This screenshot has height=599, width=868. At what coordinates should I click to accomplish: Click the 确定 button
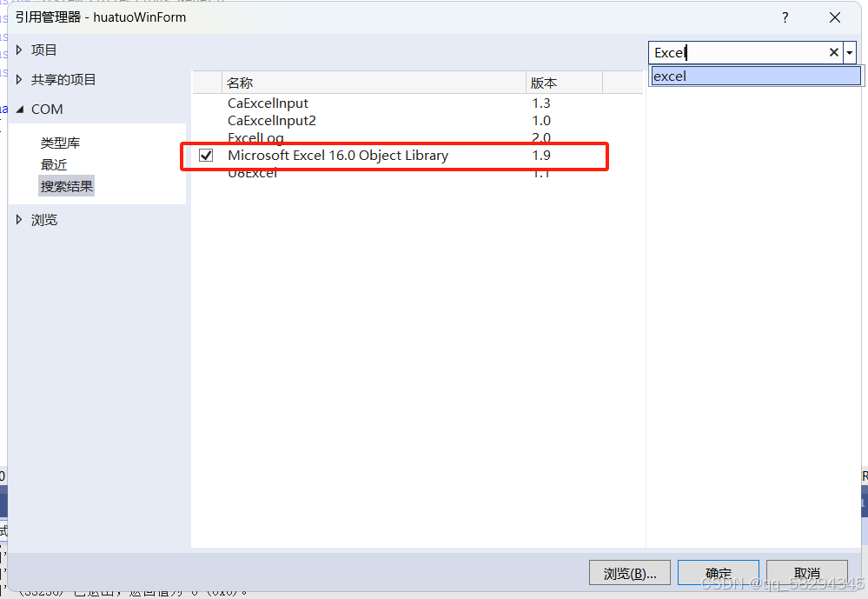tap(718, 572)
